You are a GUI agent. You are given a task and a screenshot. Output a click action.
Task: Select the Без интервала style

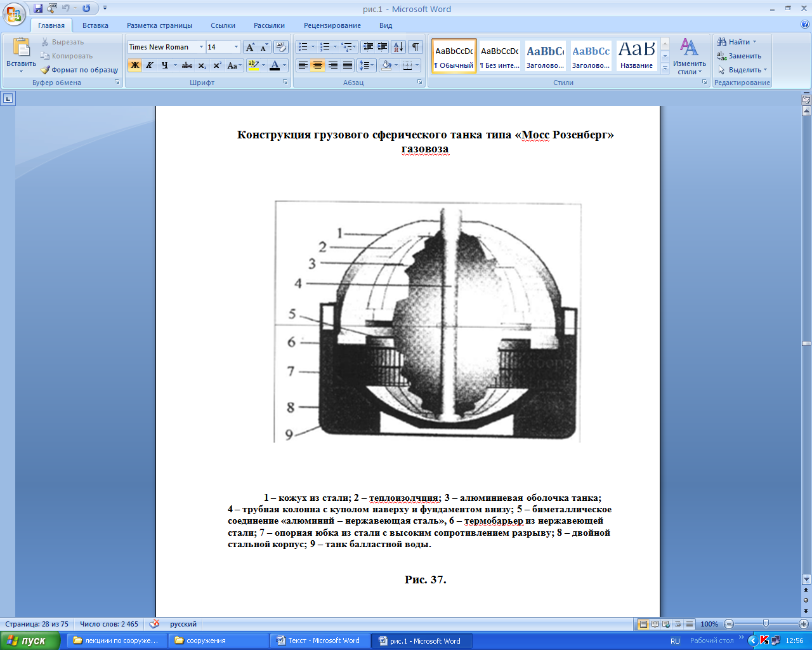point(500,56)
